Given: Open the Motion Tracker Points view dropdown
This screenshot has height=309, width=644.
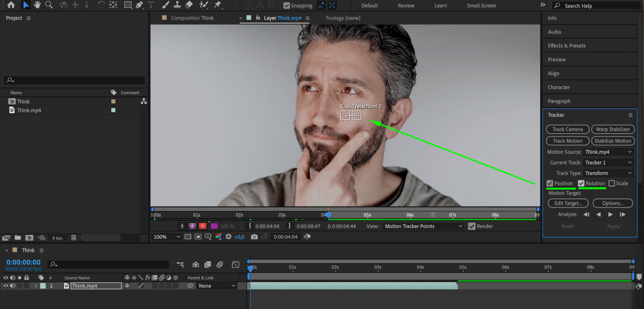Looking at the screenshot, I should tap(423, 227).
